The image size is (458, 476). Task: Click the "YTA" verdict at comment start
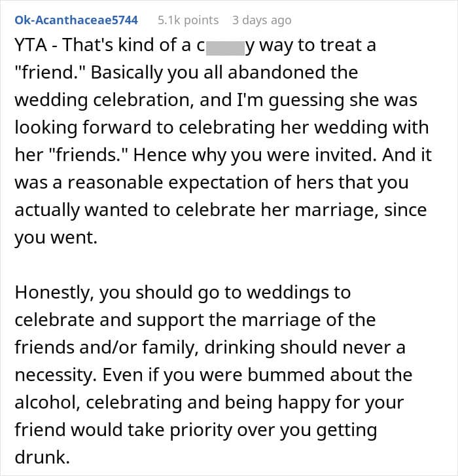tap(31, 45)
